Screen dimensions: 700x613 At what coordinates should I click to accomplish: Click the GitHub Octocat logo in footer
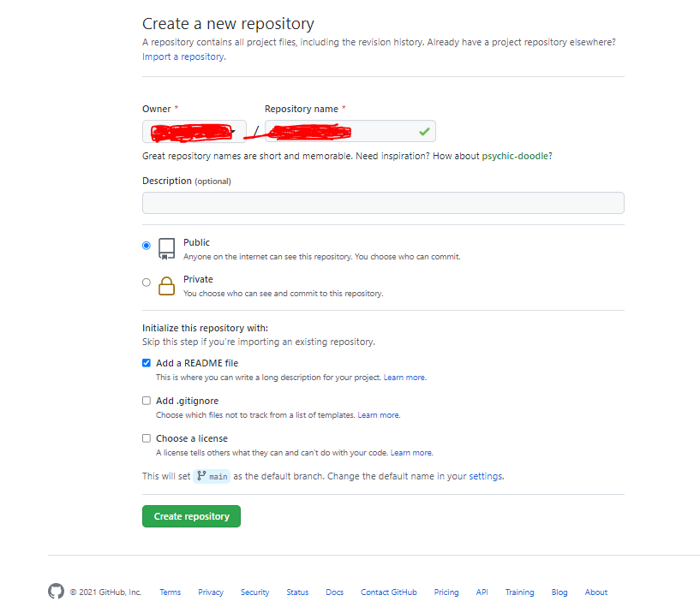coord(56,592)
